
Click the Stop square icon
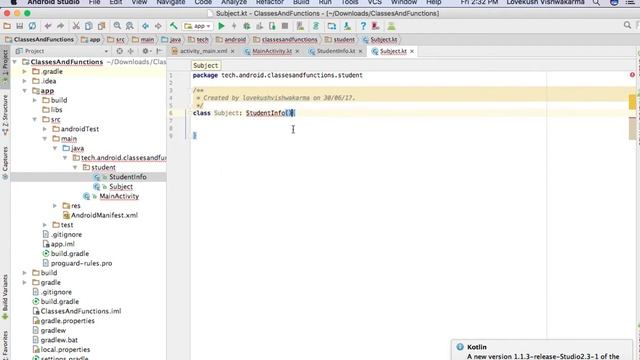click(285, 26)
